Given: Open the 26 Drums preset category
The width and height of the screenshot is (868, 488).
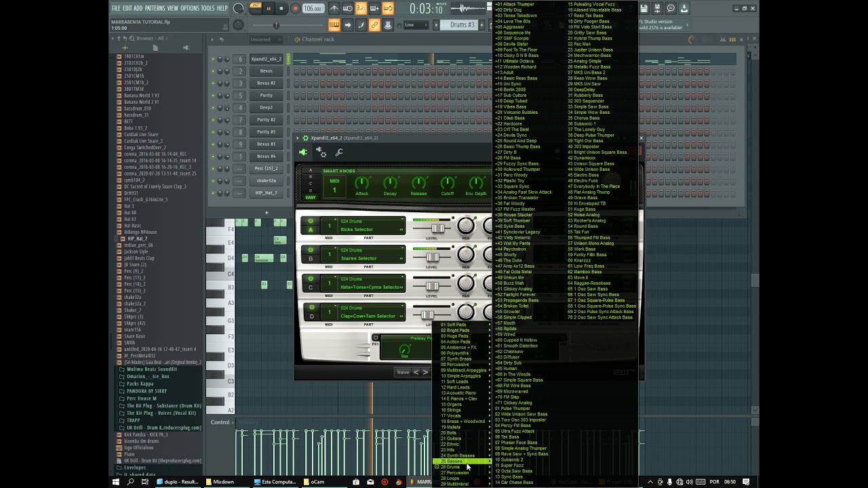Looking at the screenshot, I should tap(462, 467).
